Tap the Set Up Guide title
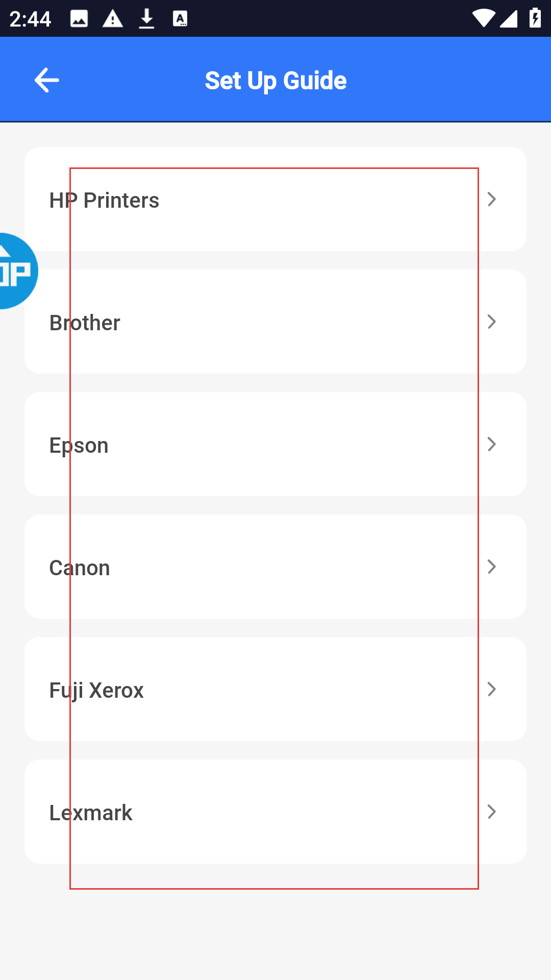Viewport: 551px width, 980px height. [275, 81]
